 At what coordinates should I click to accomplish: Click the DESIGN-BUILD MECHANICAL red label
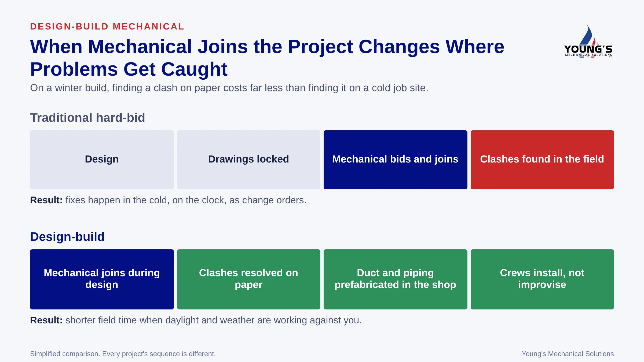click(107, 27)
